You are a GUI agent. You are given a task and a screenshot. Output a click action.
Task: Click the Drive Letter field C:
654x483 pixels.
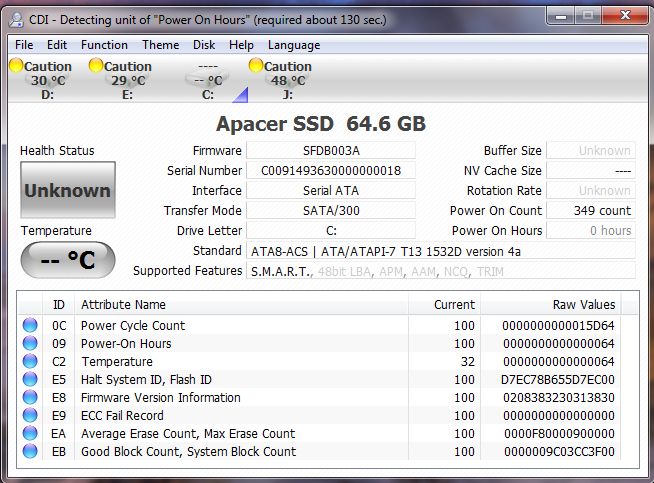331,231
